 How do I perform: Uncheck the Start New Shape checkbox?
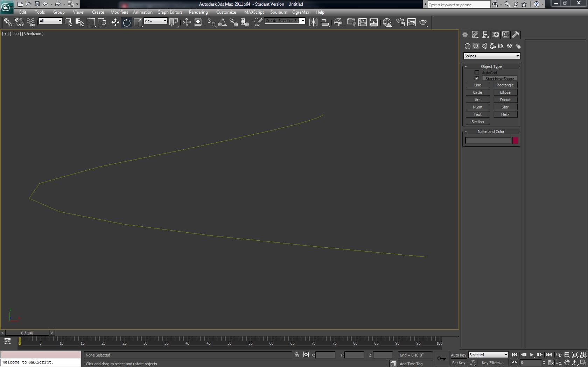477,78
